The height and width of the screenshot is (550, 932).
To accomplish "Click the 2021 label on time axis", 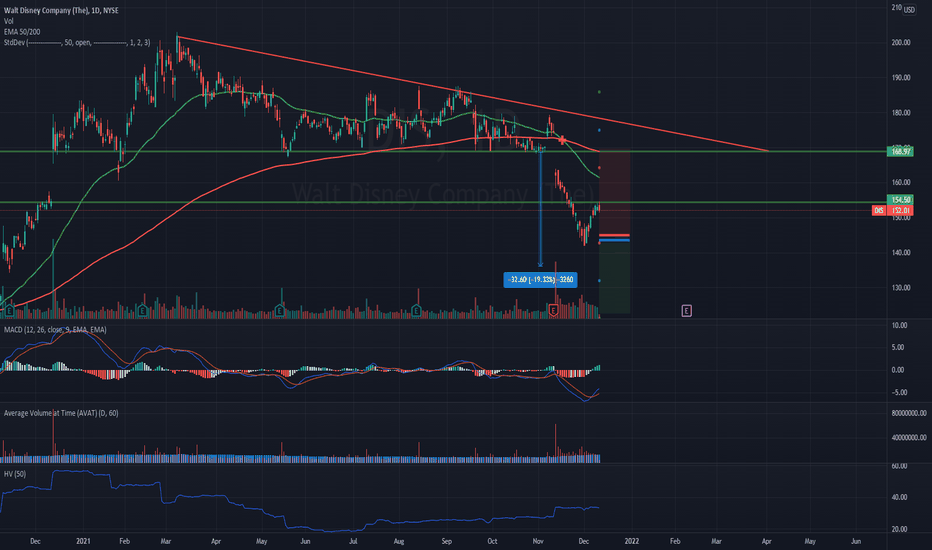I will [x=83, y=541].
